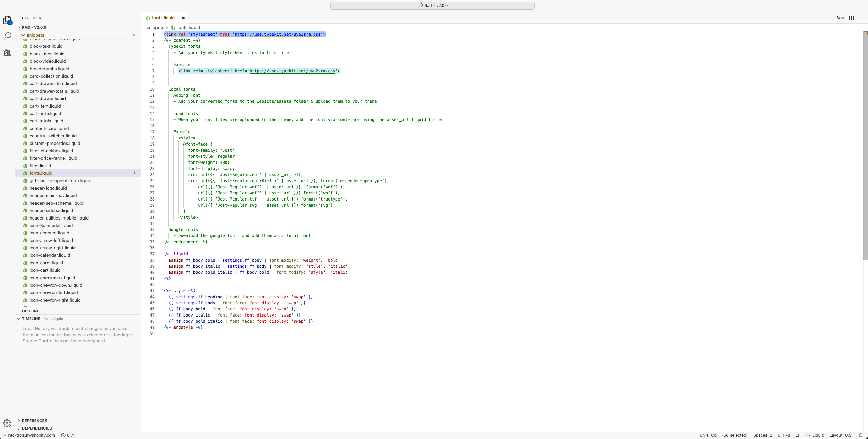Open the Explorer view in activity bar
Image resolution: width=868 pixels, height=439 pixels.
(x=7, y=20)
